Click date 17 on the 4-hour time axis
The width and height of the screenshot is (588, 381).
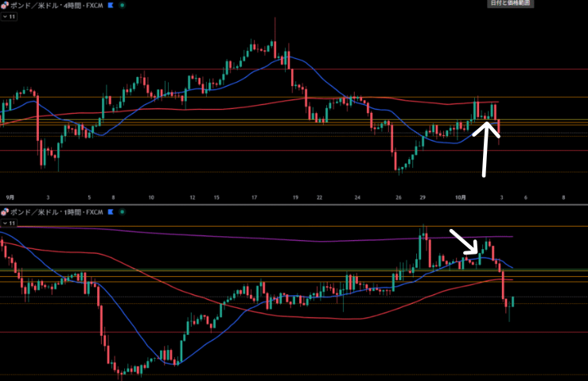(252, 196)
